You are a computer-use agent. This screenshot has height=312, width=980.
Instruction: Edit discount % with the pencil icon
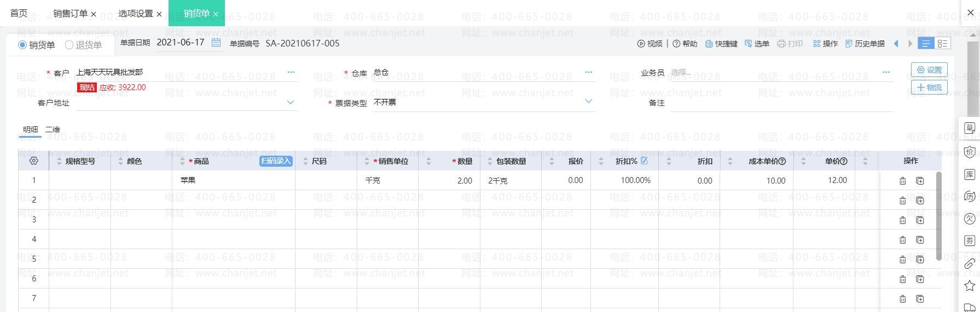644,161
